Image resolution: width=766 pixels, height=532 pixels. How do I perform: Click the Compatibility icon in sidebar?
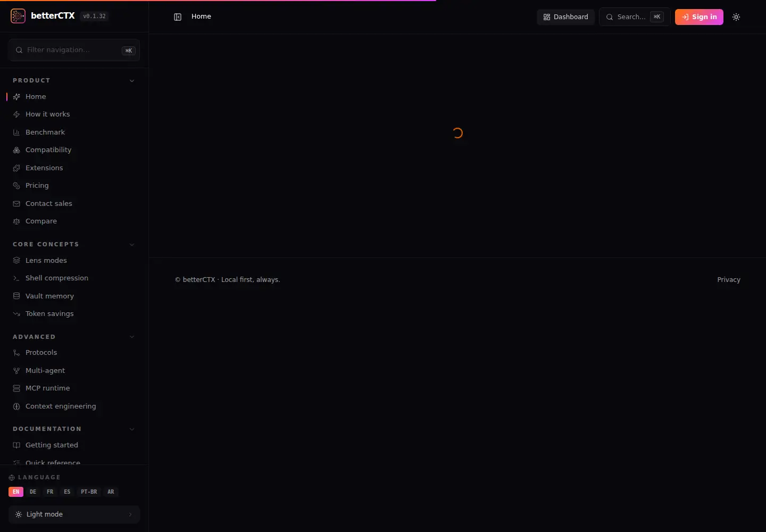pyautogui.click(x=16, y=150)
